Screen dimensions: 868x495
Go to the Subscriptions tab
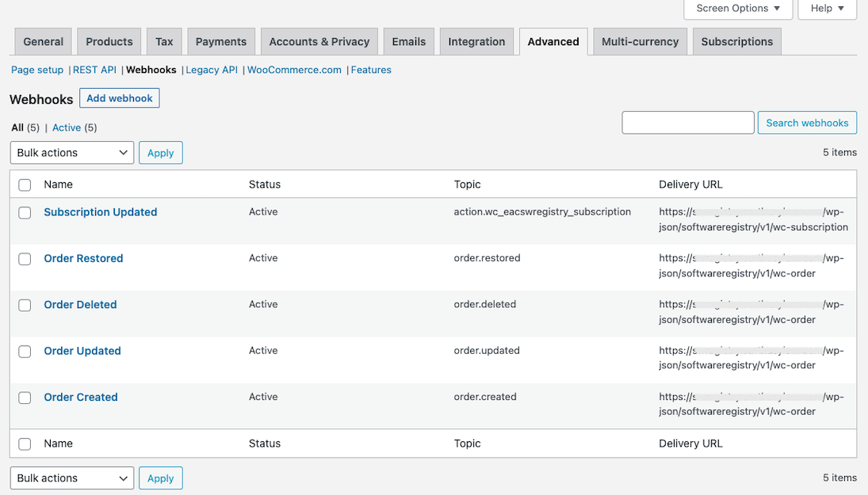[x=736, y=42]
